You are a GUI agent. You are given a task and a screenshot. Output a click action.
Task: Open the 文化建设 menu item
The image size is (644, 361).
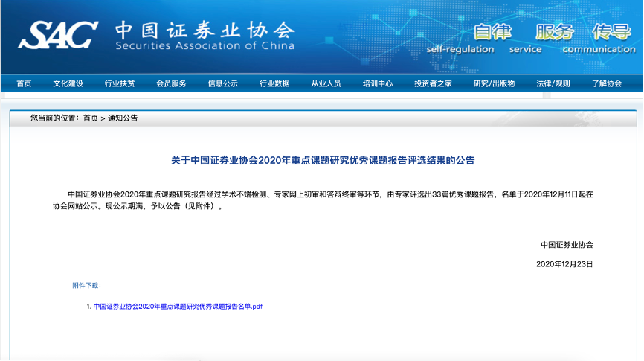(68, 83)
